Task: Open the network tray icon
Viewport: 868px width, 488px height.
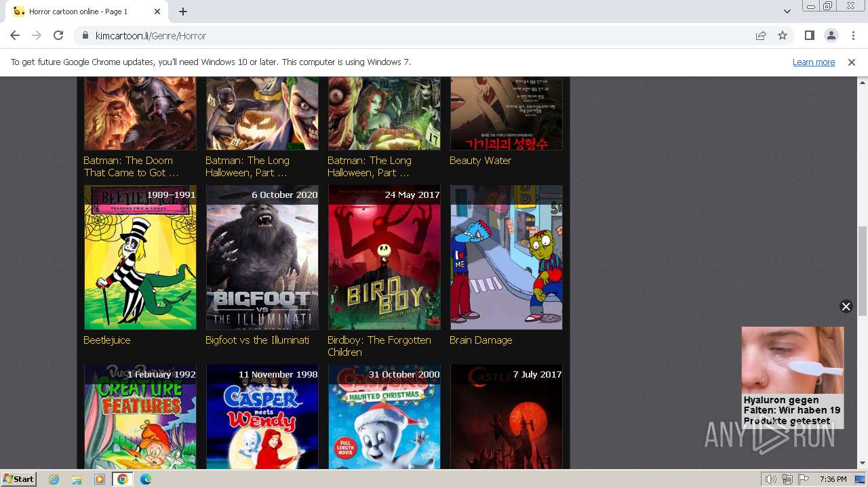Action: click(787, 479)
